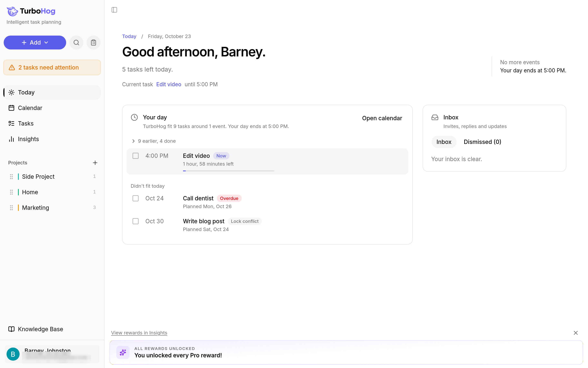
Task: Open search with the magnifier icon
Action: (x=76, y=43)
